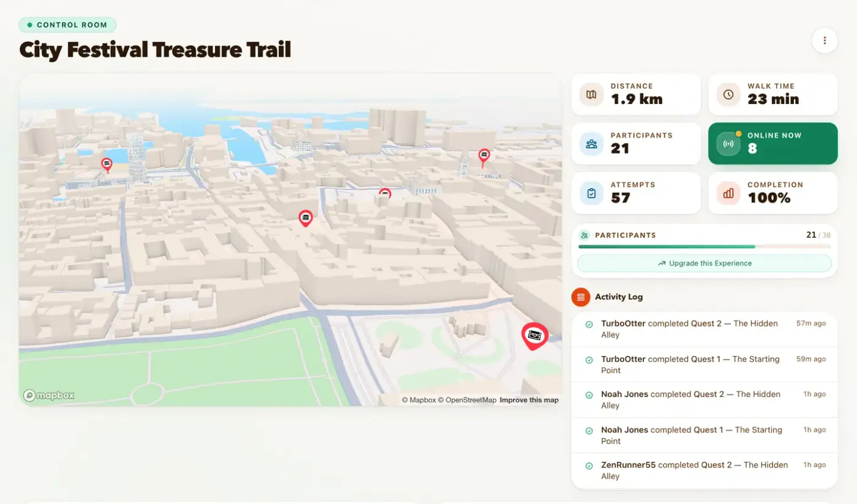
Task: Click the Walk Time clock icon
Action: pyautogui.click(x=728, y=94)
